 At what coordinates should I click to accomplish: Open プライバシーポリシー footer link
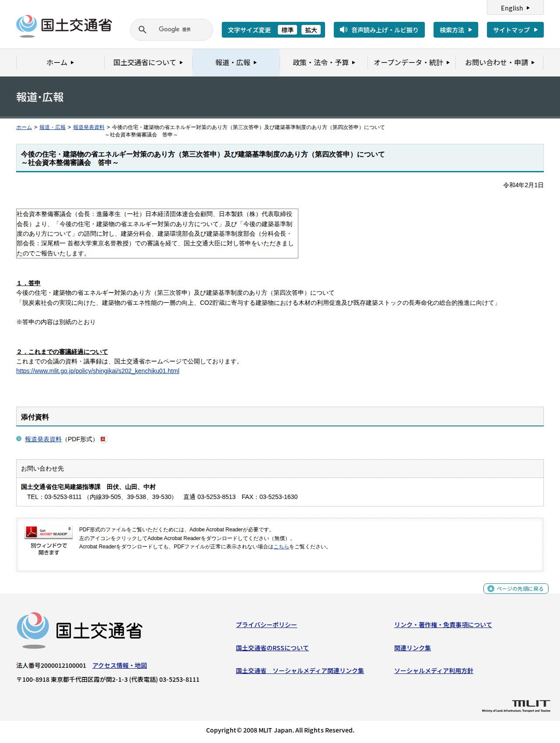coord(266,625)
